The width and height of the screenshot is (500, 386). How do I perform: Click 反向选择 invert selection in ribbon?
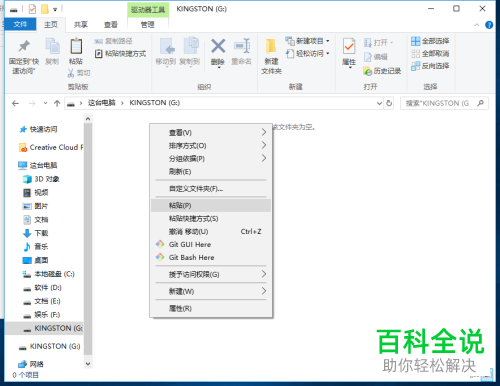(430, 66)
